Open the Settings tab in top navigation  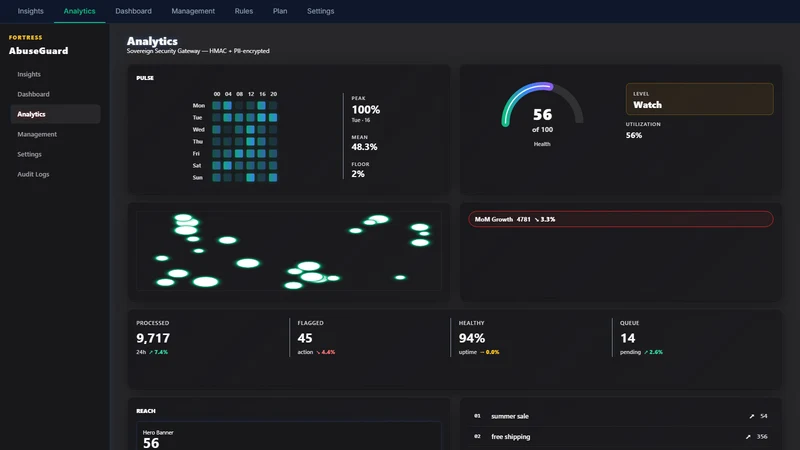320,11
